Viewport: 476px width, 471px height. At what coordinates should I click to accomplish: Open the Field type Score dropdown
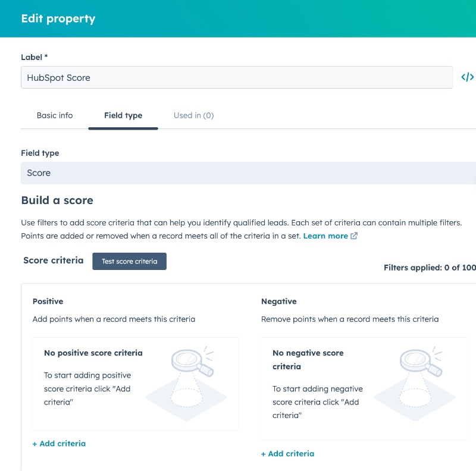[x=248, y=173]
